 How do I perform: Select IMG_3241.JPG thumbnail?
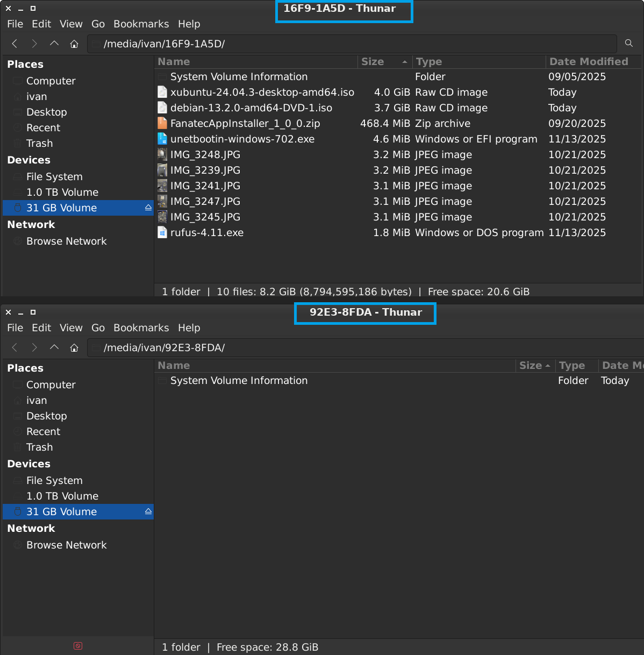pos(162,186)
